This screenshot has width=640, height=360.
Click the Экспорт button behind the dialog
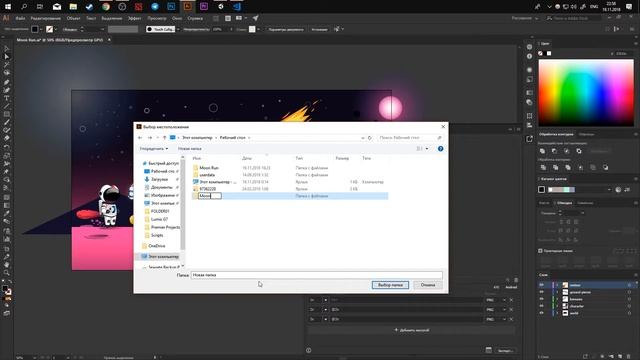point(505,350)
